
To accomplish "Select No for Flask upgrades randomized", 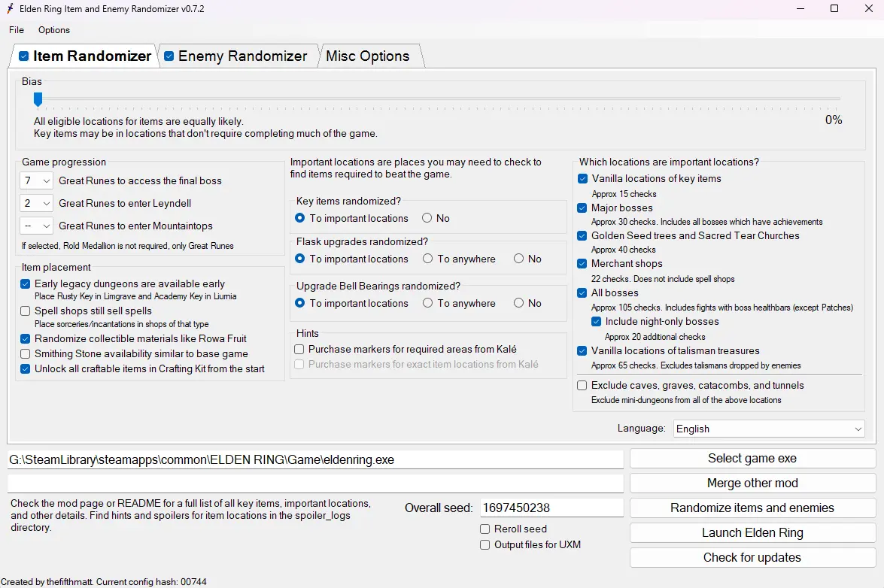I will pyautogui.click(x=518, y=259).
